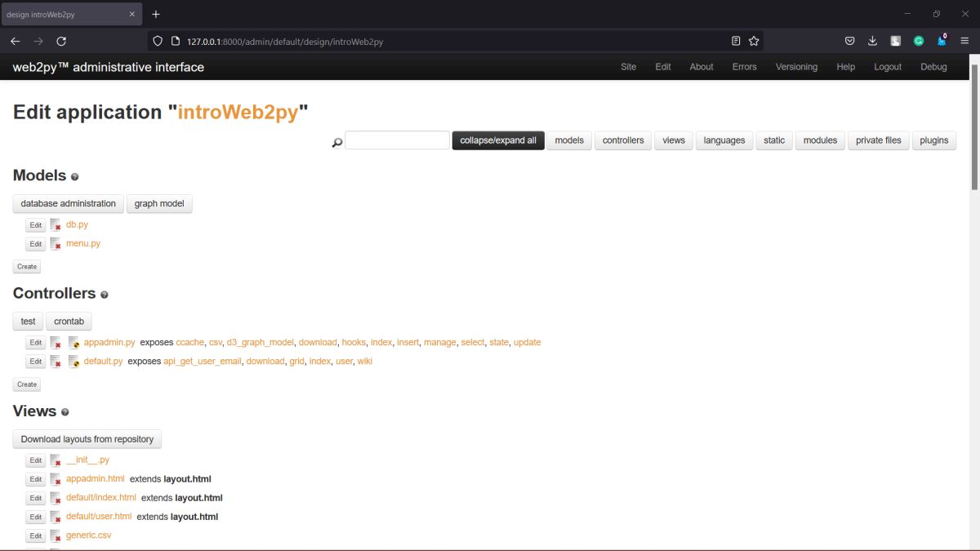This screenshot has width=980, height=551.
Task: Click the delete icon beside menu.py
Action: pos(56,243)
